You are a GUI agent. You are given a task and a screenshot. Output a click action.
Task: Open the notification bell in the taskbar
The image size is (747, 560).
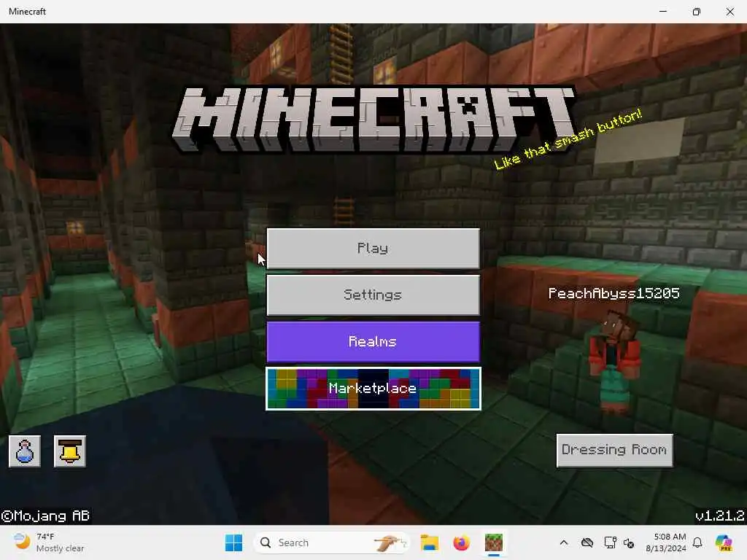pos(697,542)
